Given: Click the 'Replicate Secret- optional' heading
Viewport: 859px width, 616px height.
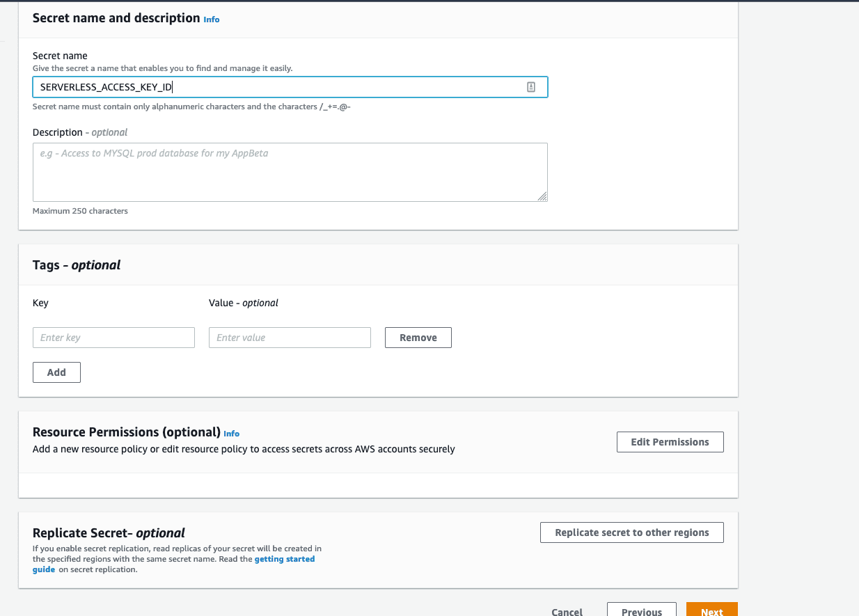Looking at the screenshot, I should pyautogui.click(x=109, y=533).
